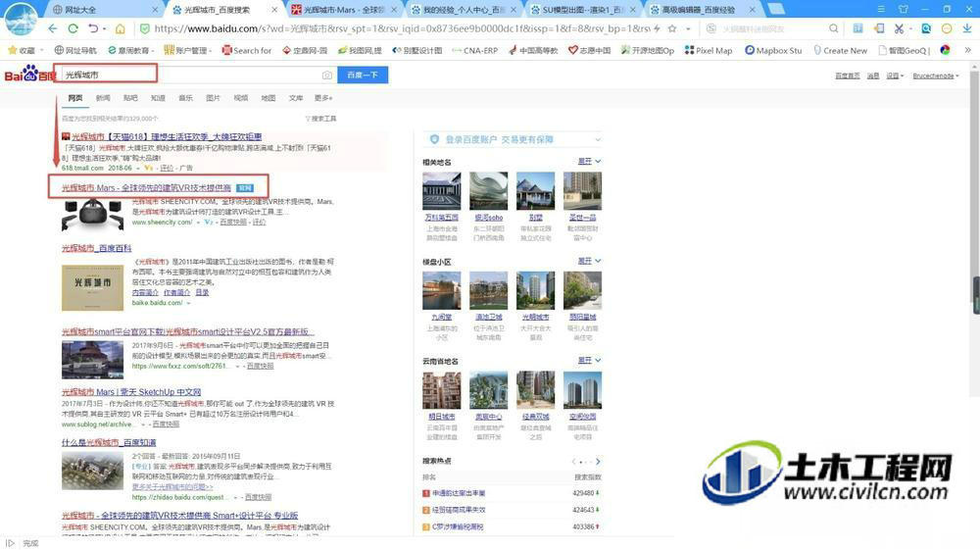This screenshot has width=980, height=550.
Task: Click the undo/restore closed tab icon
Action: [x=93, y=28]
